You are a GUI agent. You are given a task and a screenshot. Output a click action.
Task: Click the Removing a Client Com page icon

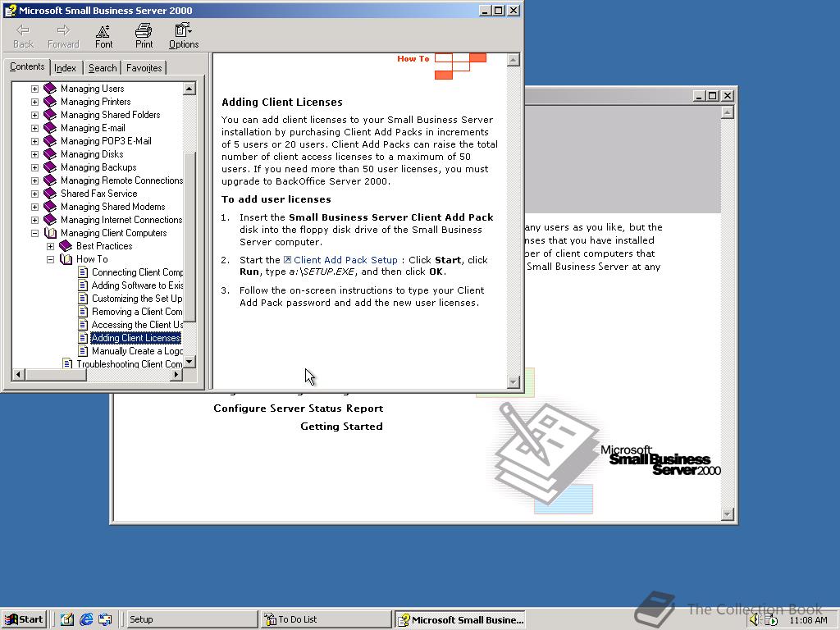tap(83, 312)
